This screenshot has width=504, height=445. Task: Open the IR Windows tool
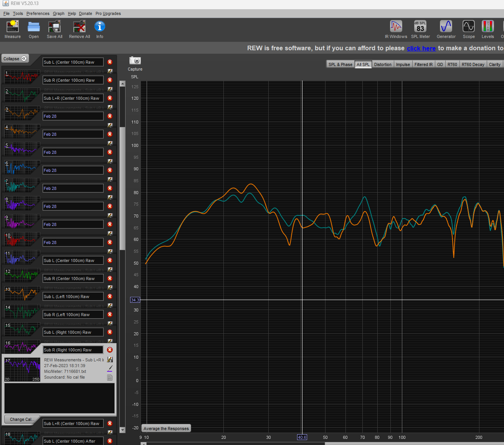point(396,30)
